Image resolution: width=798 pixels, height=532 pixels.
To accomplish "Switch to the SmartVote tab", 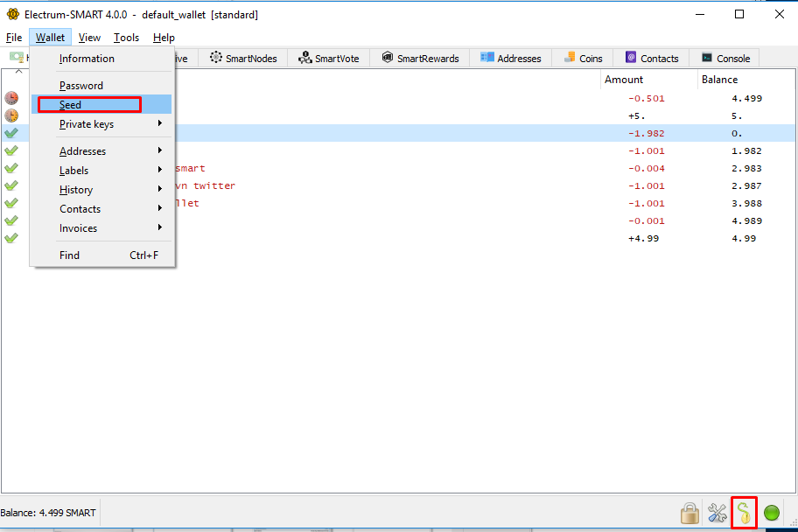I will click(x=329, y=58).
